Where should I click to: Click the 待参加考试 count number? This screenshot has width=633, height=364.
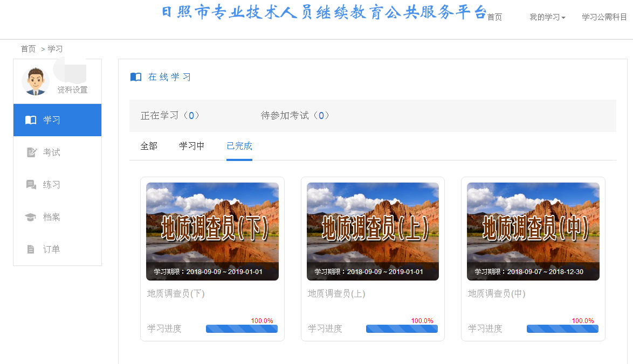(x=321, y=116)
